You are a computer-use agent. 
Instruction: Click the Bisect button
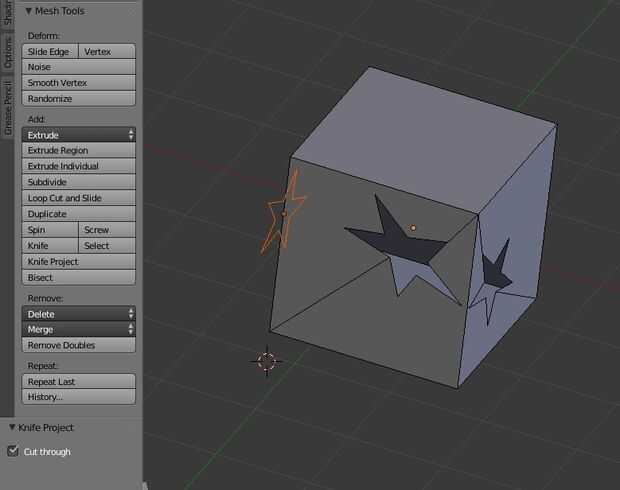[x=79, y=277]
